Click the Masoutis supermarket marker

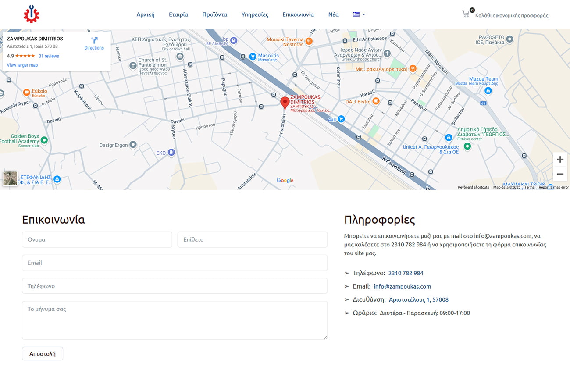tap(253, 57)
